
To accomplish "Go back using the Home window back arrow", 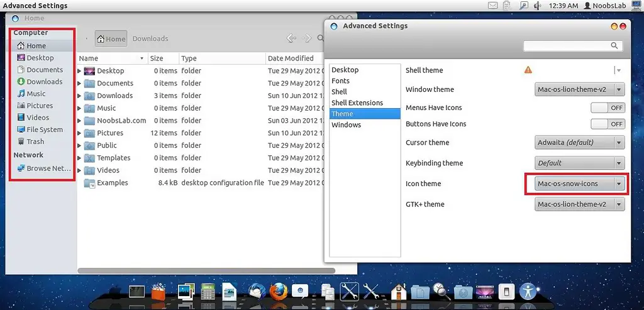I will [x=291, y=38].
